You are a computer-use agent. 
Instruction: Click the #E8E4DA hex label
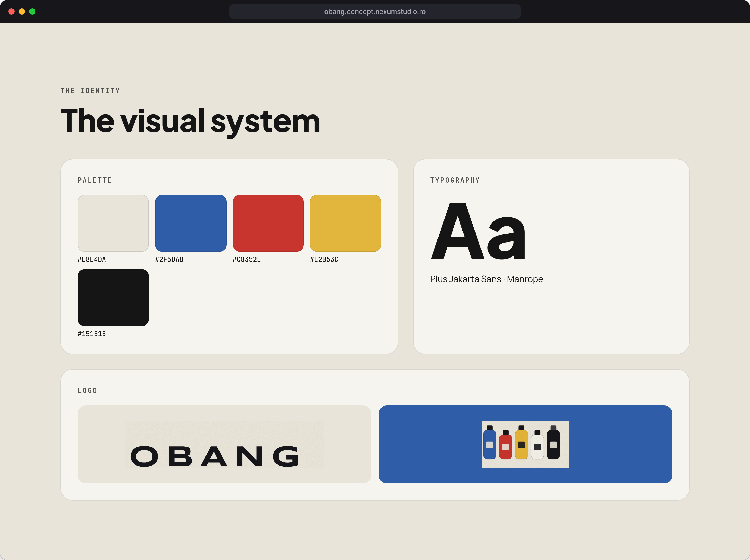tap(92, 259)
